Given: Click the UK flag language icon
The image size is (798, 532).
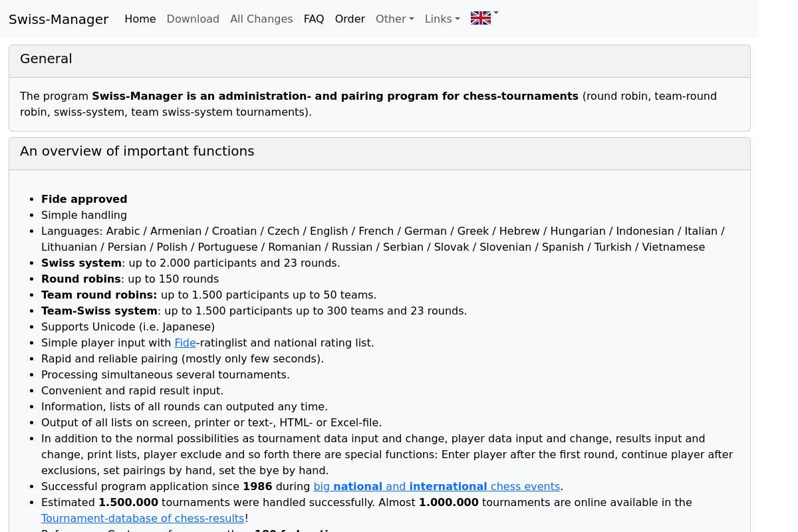Looking at the screenshot, I should point(481,19).
